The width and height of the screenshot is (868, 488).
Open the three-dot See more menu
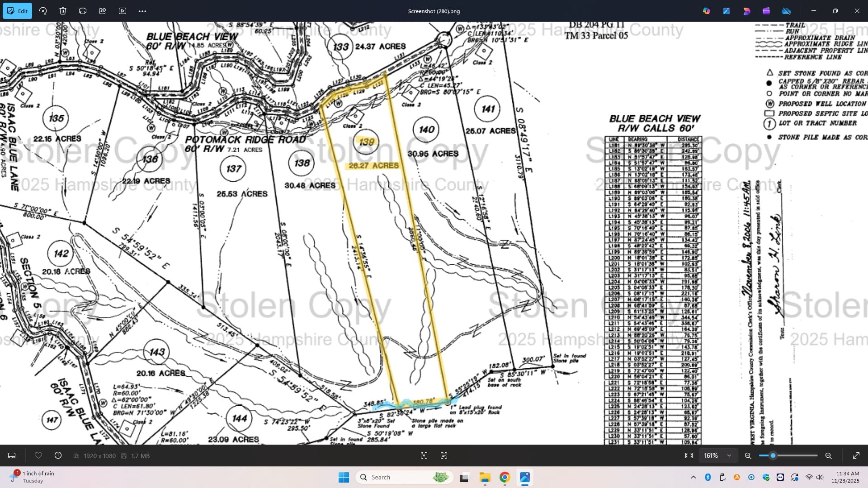click(142, 11)
